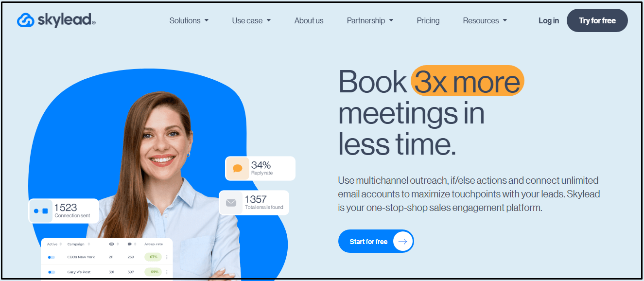644x281 pixels.
Task: Open the Pricing page
Action: coord(428,20)
